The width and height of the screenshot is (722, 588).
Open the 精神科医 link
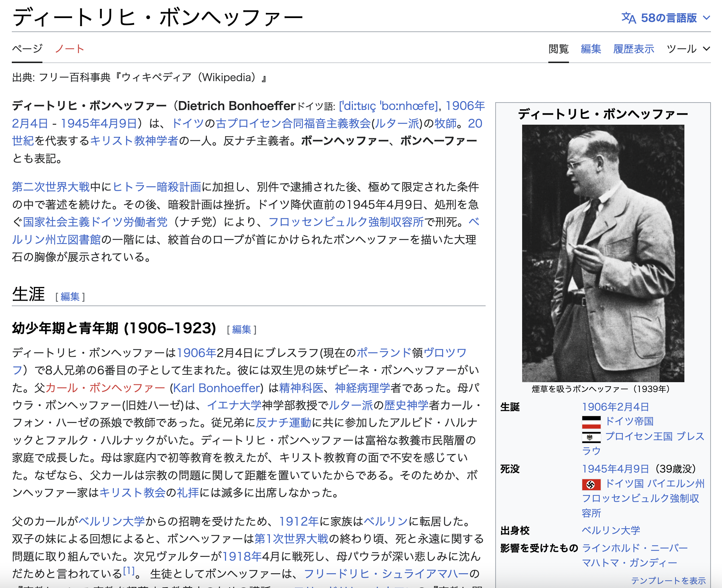301,388
